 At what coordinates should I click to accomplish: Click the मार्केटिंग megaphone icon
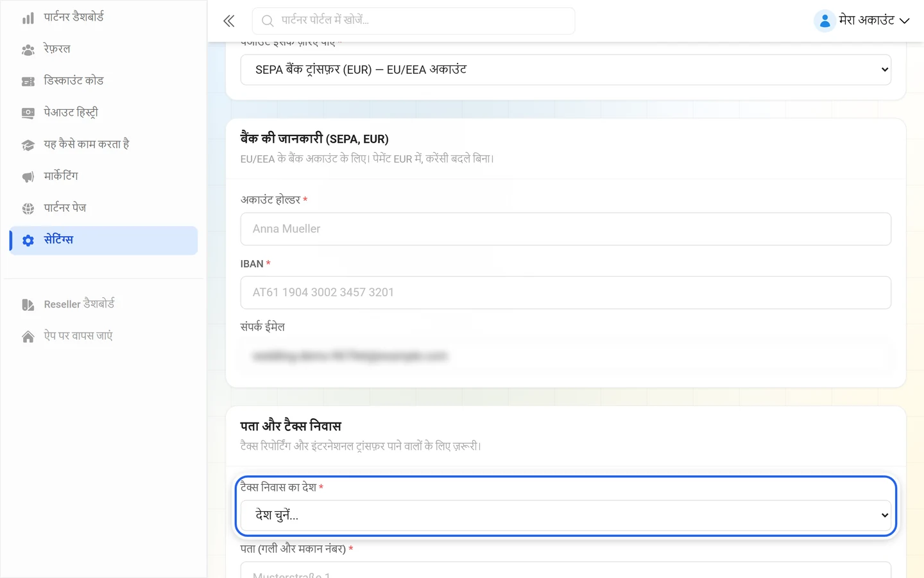[x=28, y=177]
